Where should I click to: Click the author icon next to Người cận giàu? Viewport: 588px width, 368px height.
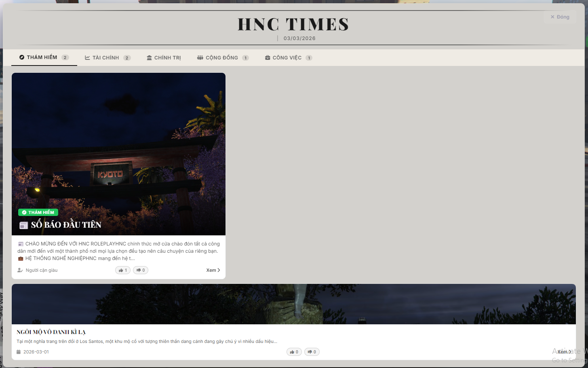pyautogui.click(x=20, y=270)
